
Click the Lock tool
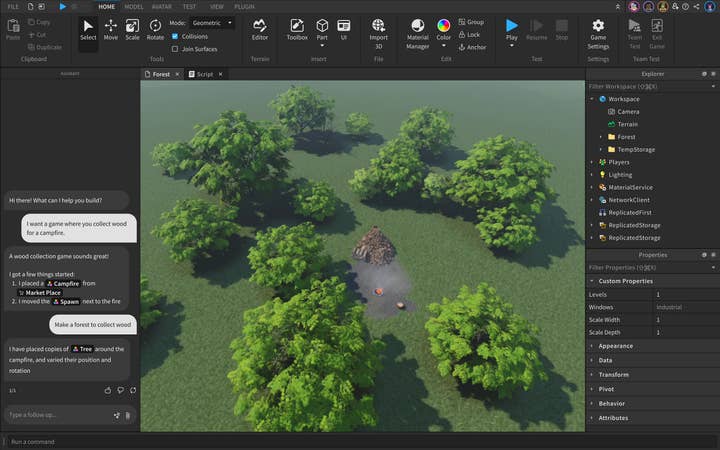coord(469,34)
